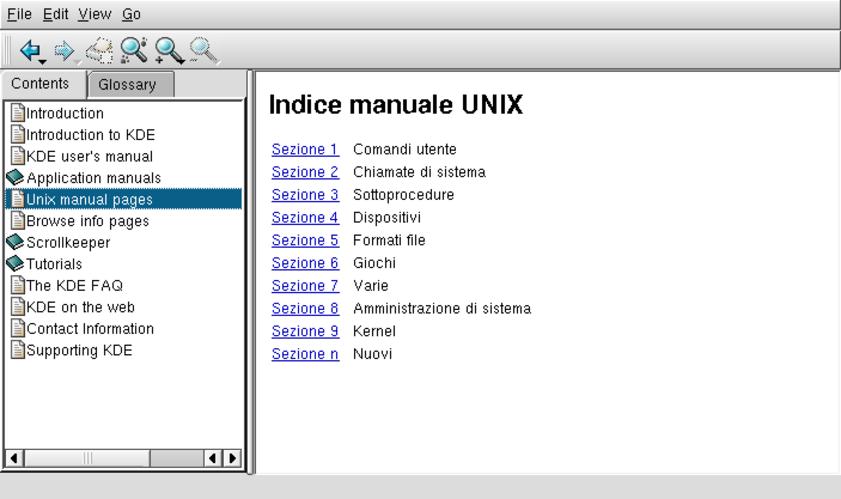Click the Zoom Out magnifier icon
841x499 pixels.
click(x=203, y=49)
